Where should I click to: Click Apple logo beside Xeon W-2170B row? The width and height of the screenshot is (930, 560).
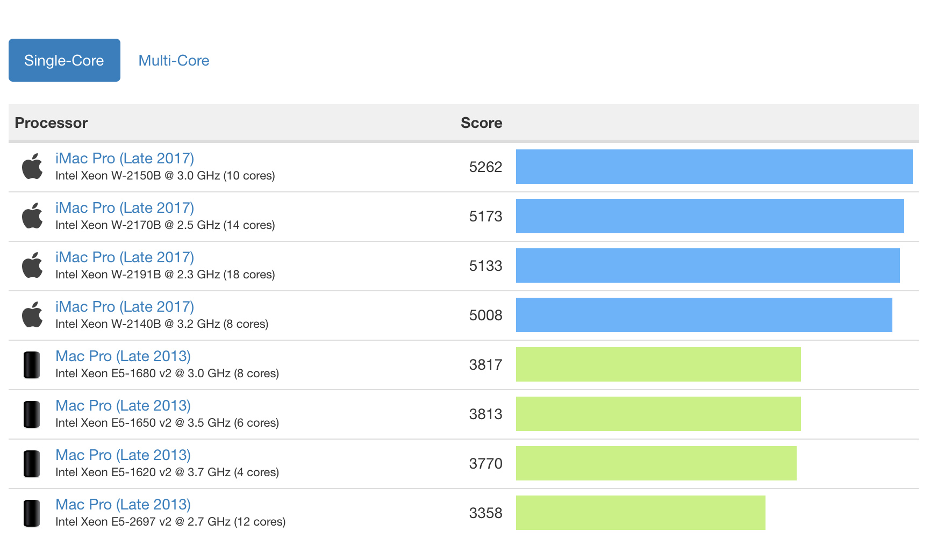[x=32, y=216]
